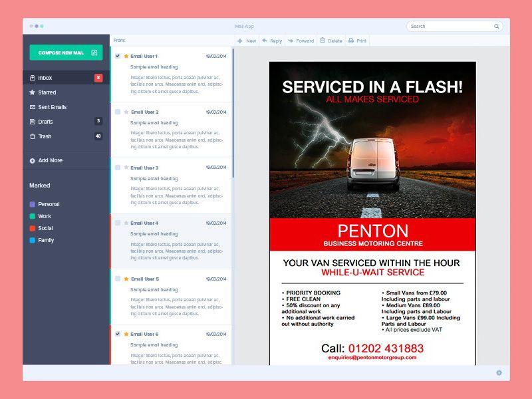Select the green Work label swatch

tap(33, 216)
